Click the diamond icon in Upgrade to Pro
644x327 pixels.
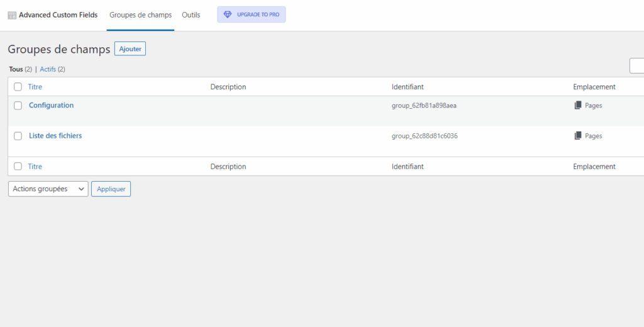click(228, 14)
